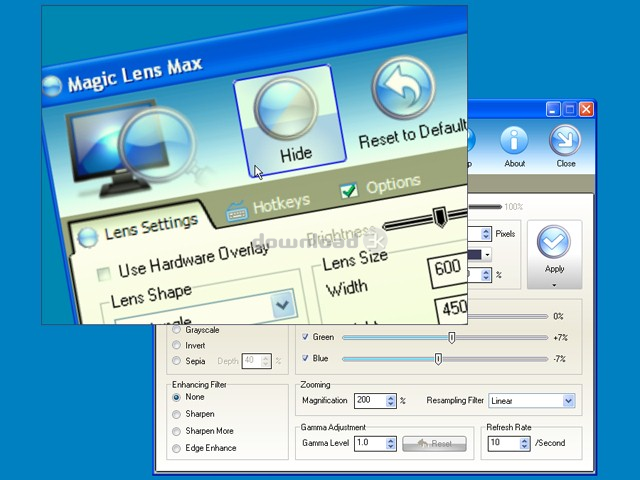
Task: Toggle the Blue channel checkbox
Action: coord(305,358)
